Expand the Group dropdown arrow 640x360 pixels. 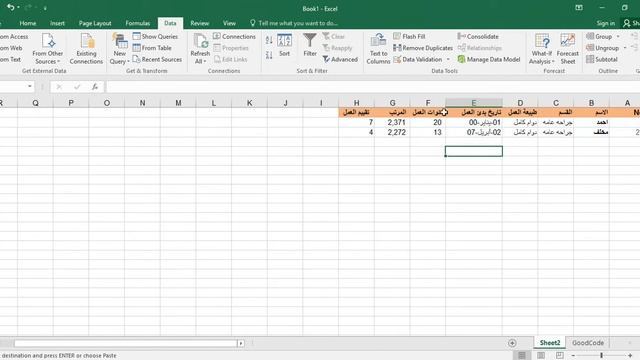click(618, 36)
